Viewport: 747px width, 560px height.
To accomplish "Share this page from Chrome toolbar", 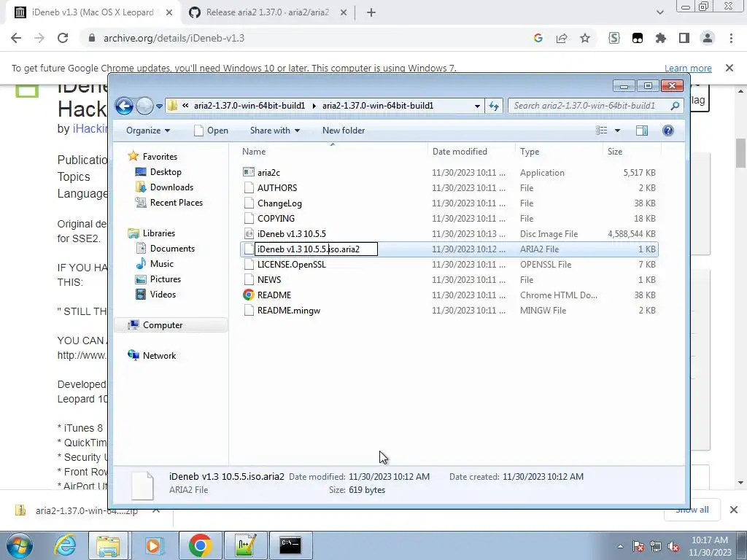I will [562, 38].
